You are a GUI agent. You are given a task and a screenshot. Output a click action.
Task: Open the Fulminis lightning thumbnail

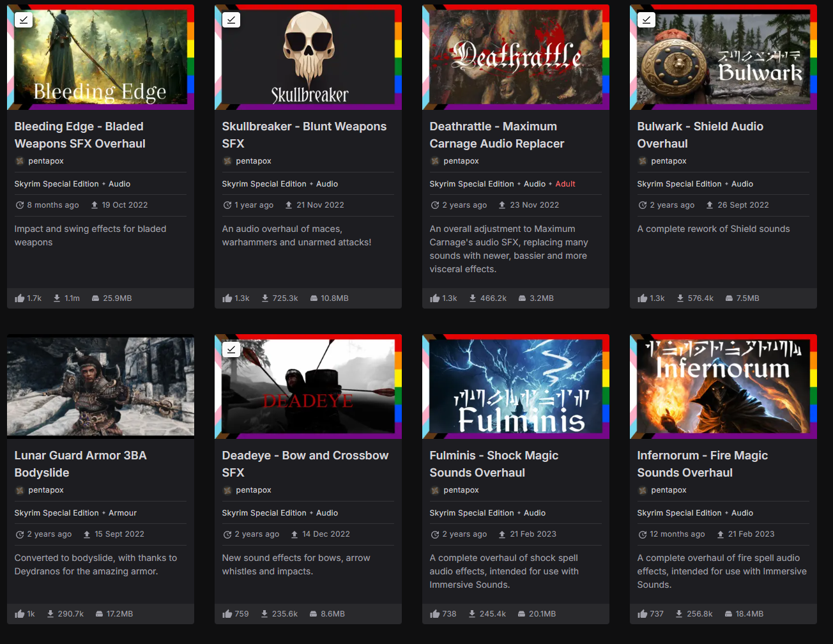[x=516, y=387]
